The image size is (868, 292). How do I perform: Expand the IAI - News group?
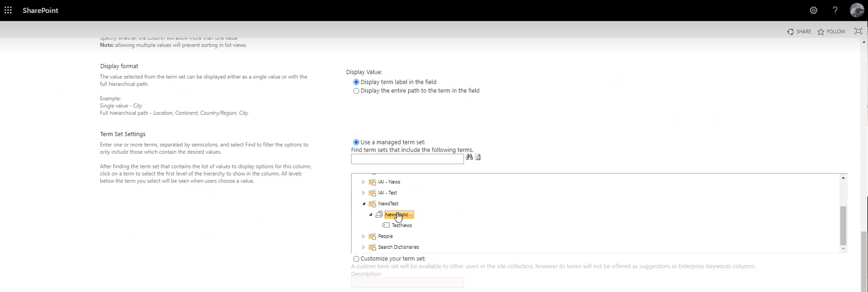coord(364,182)
